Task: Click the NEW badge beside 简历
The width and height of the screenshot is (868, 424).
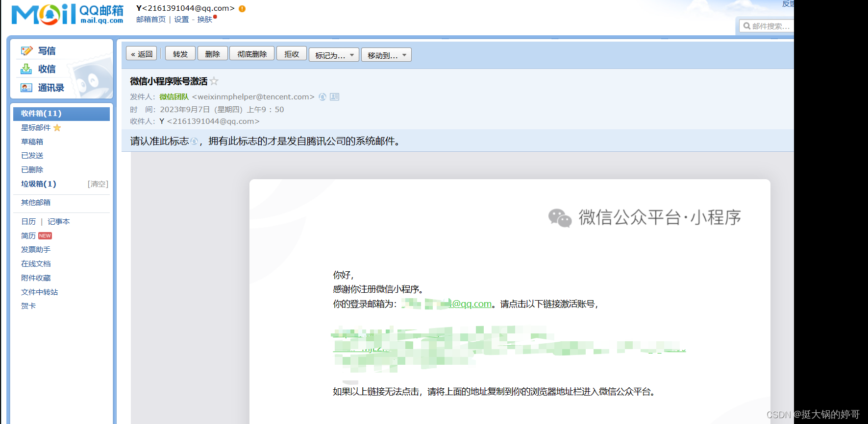Action: [x=45, y=236]
